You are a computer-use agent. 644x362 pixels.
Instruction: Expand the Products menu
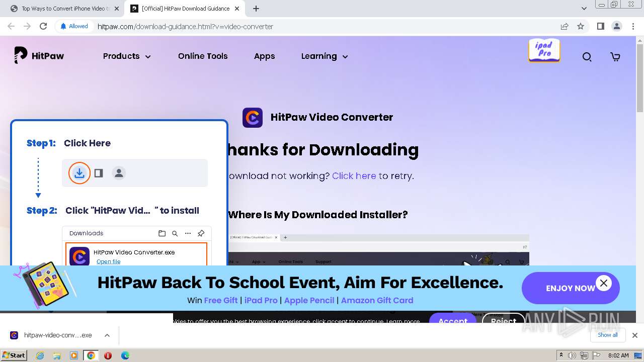coord(127,56)
